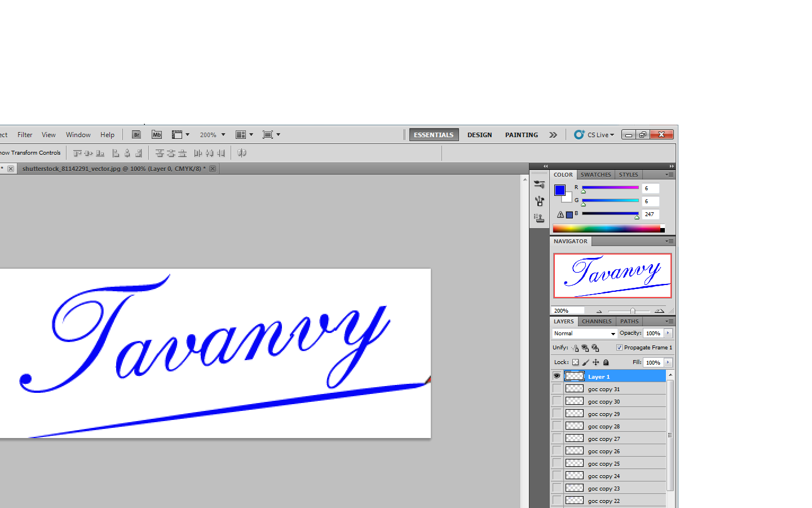The height and width of the screenshot is (508, 812).
Task: Switch to the Swatches tab
Action: coord(595,175)
